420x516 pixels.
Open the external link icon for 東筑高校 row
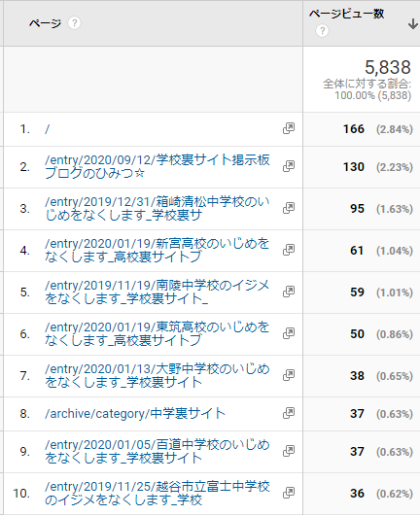point(289,333)
